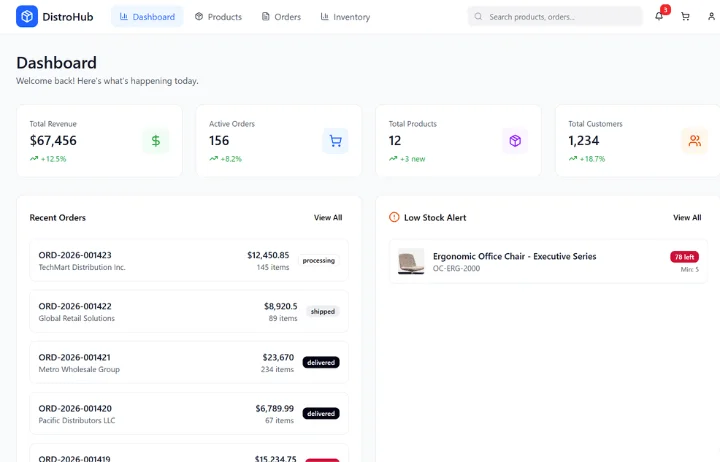Click the Ergonomic Office Chair thumbnail
The height and width of the screenshot is (462, 720).
(x=411, y=261)
